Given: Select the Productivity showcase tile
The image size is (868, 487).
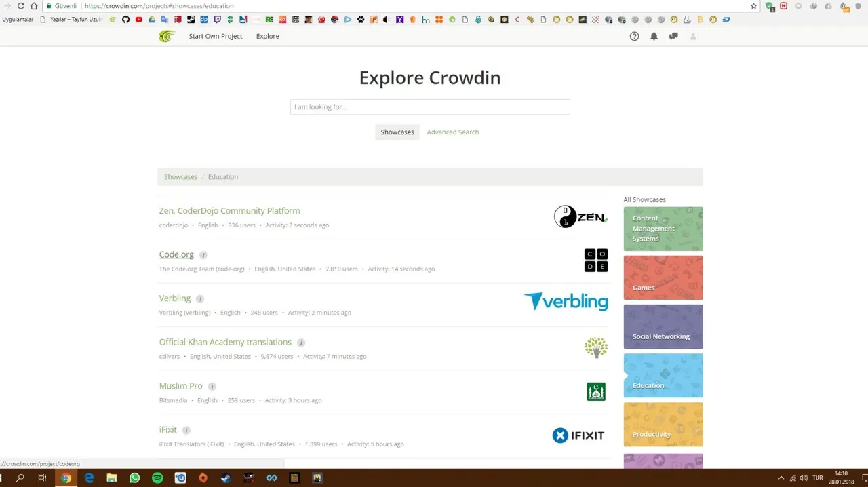Looking at the screenshot, I should (663, 425).
